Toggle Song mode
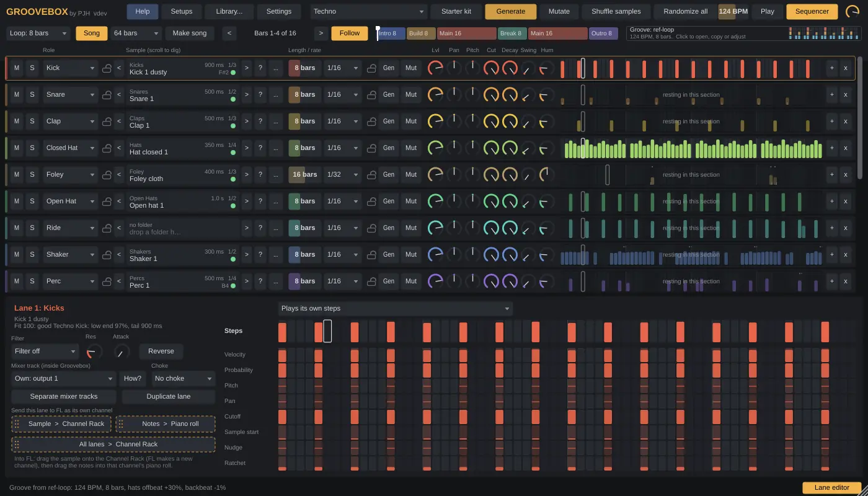 [92, 33]
